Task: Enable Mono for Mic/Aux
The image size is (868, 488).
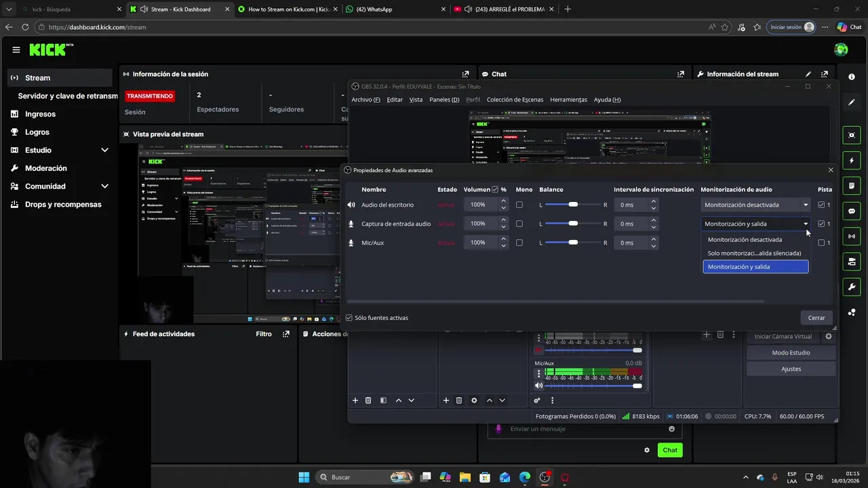Action: (x=519, y=243)
